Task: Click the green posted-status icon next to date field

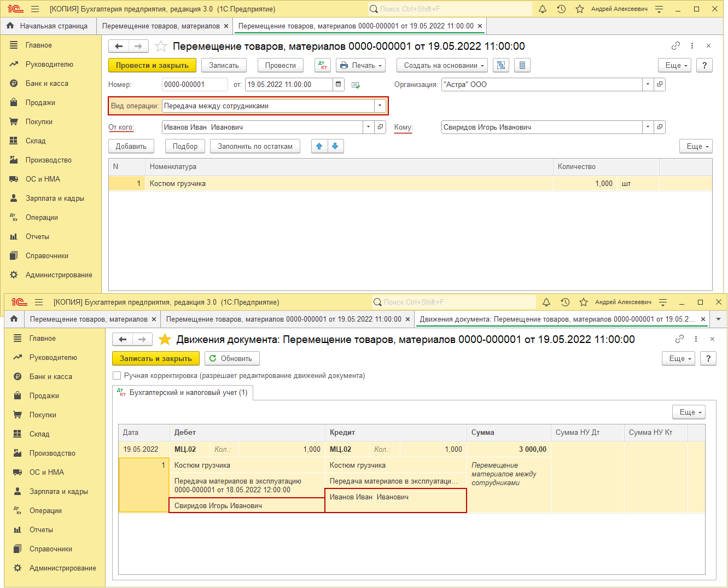Action: (356, 85)
